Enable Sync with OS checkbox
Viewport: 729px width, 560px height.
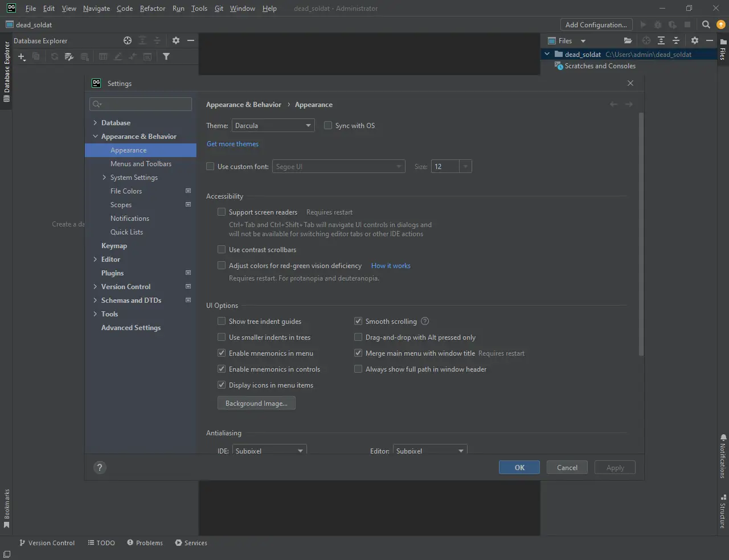click(x=328, y=125)
